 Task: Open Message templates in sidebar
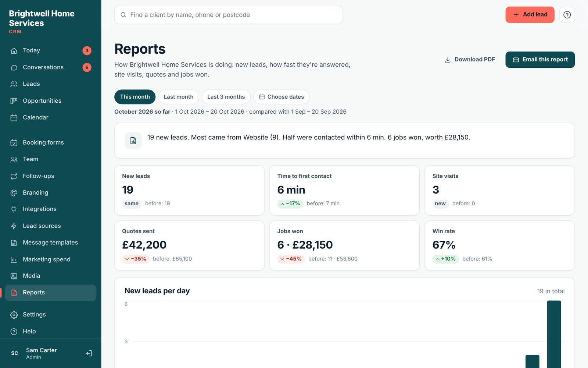[x=51, y=243]
